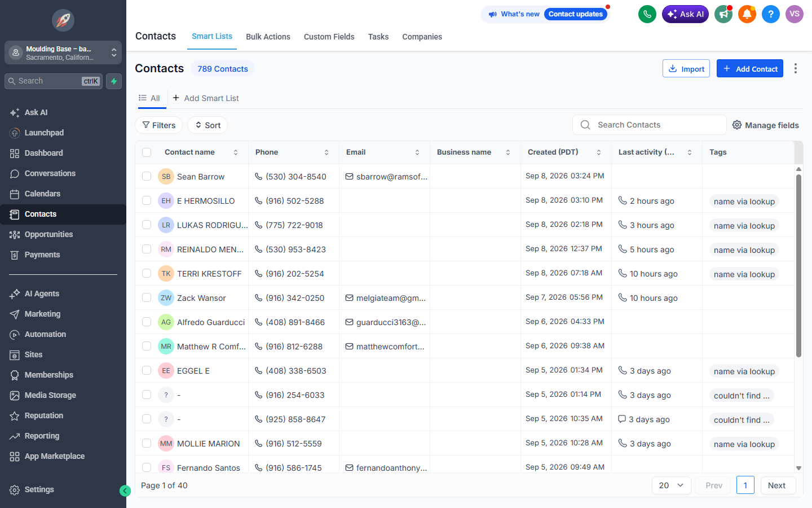The image size is (812, 508).
Task: Open the VS user avatar menu
Action: pyautogui.click(x=795, y=14)
